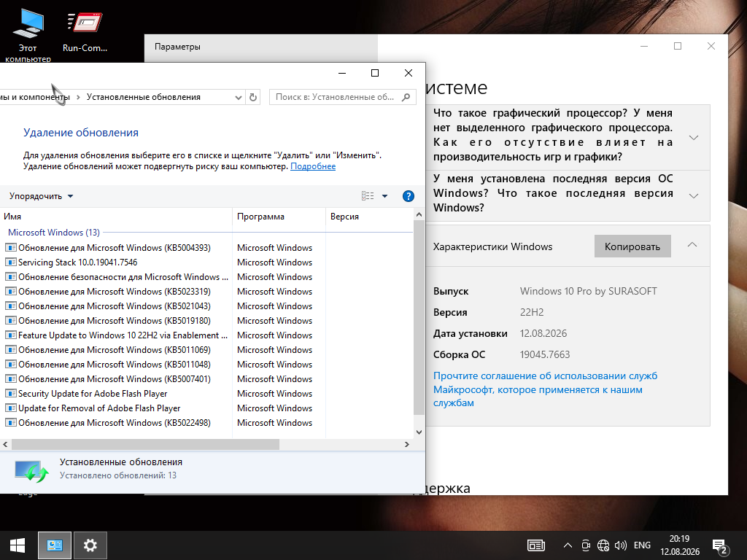Select Security Update for Adobe Flash Player icon
This screenshot has width=747, height=560.
click(10, 394)
